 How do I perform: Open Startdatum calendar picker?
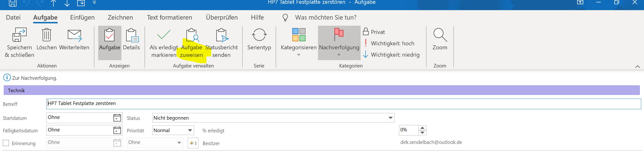pos(117,118)
